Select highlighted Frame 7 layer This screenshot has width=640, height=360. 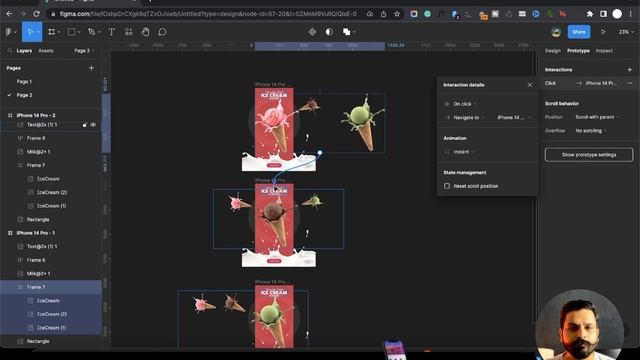[51, 287]
